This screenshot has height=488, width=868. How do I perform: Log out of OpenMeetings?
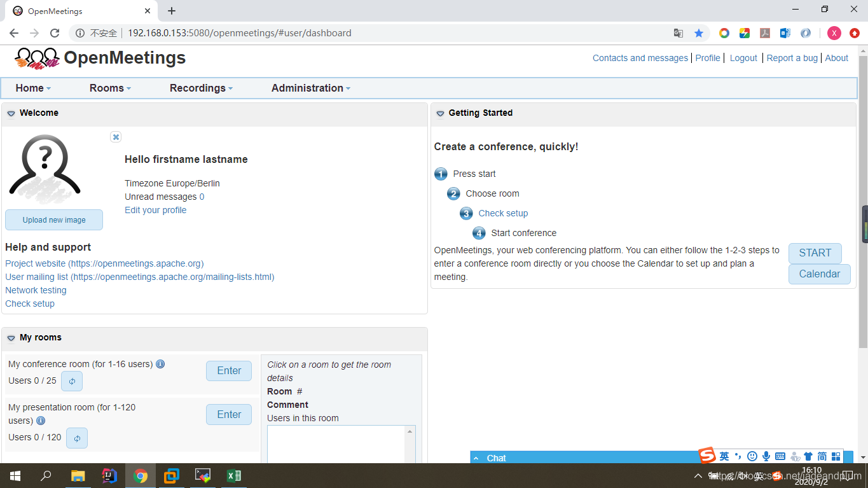[x=743, y=58]
